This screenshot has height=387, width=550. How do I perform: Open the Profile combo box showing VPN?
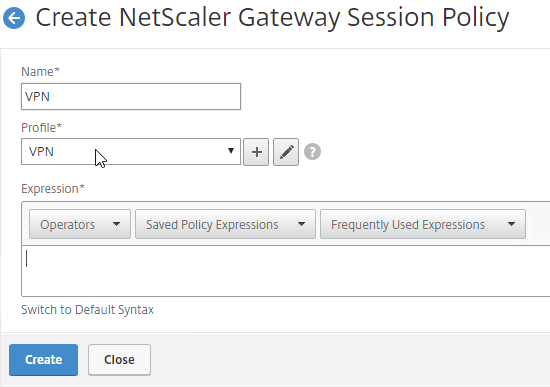(131, 152)
